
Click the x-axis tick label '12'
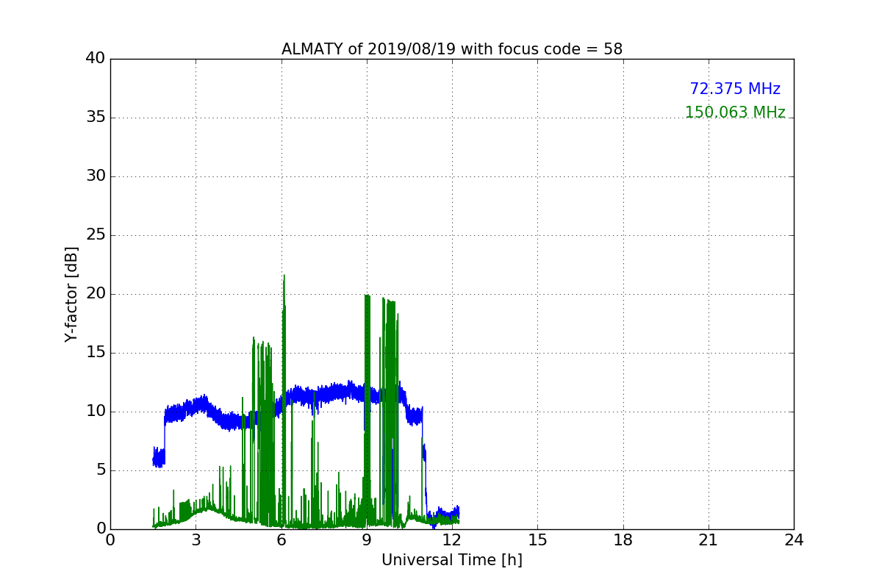pyautogui.click(x=452, y=540)
